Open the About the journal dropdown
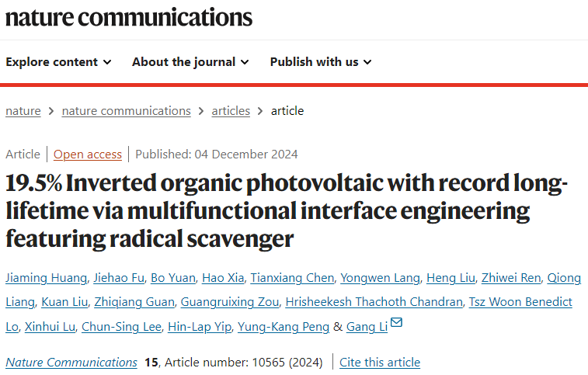This screenshot has width=588, height=375. tap(190, 62)
